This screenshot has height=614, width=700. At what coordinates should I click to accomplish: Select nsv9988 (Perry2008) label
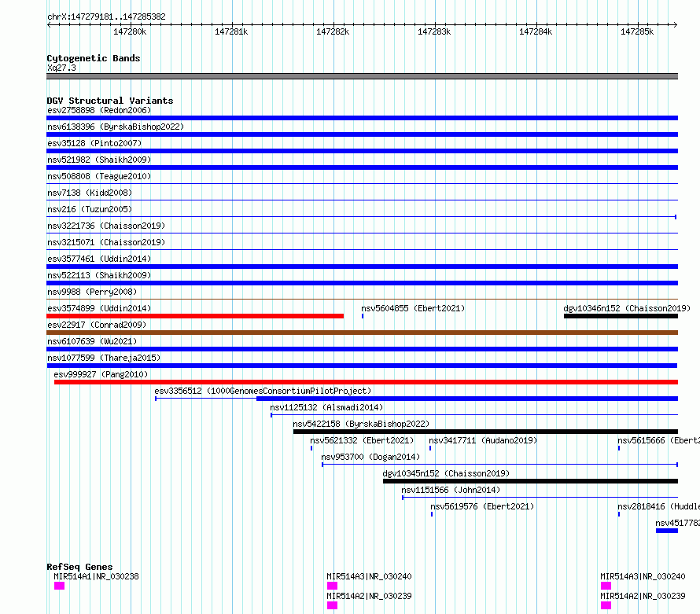pyautogui.click(x=92, y=292)
